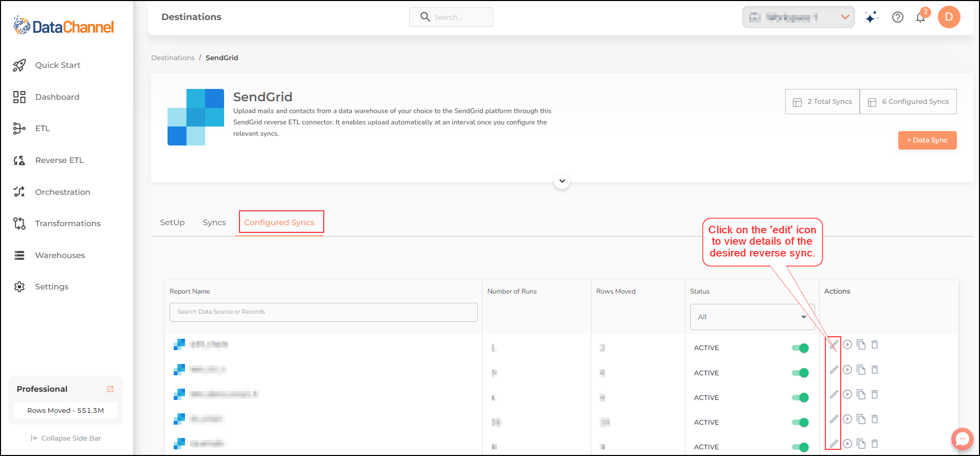Copy the first row's sync
Screen dimensions: 980x456
point(861,344)
